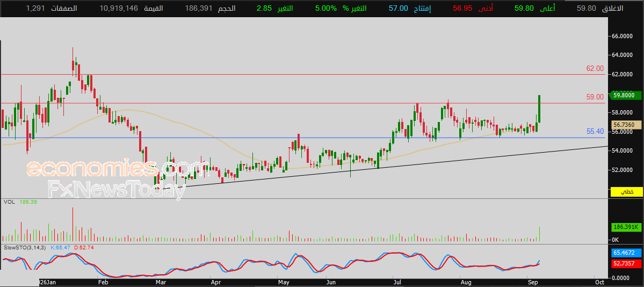Click the D:52.74 stochastic reading
Viewport: 644px width, 287px height.
tap(84, 248)
